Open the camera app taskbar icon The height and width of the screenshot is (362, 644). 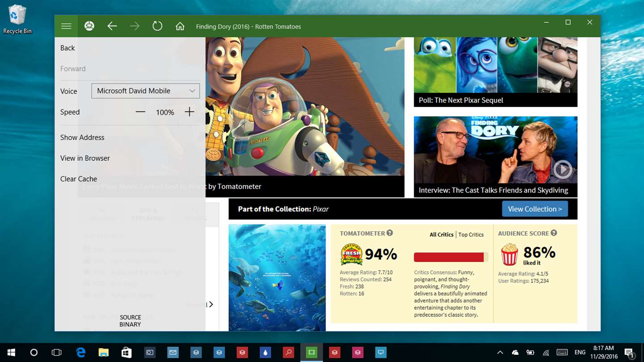point(150,353)
